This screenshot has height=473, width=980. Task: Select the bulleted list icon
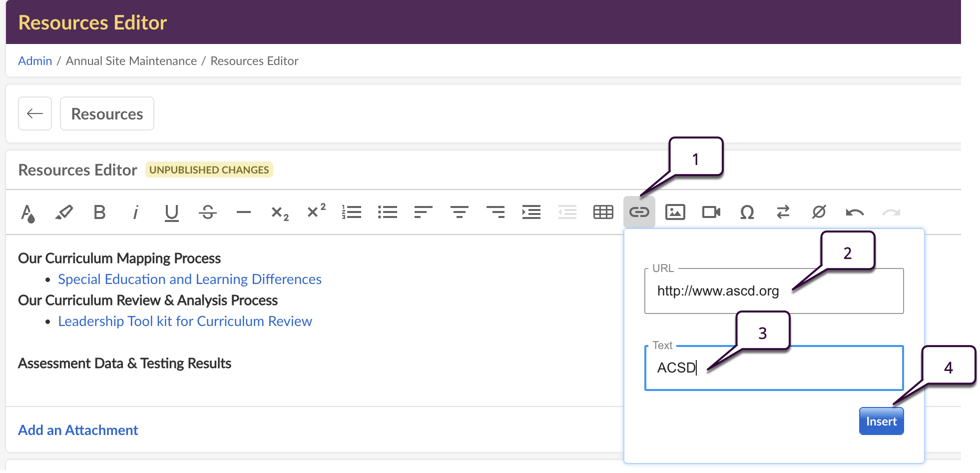[388, 212]
